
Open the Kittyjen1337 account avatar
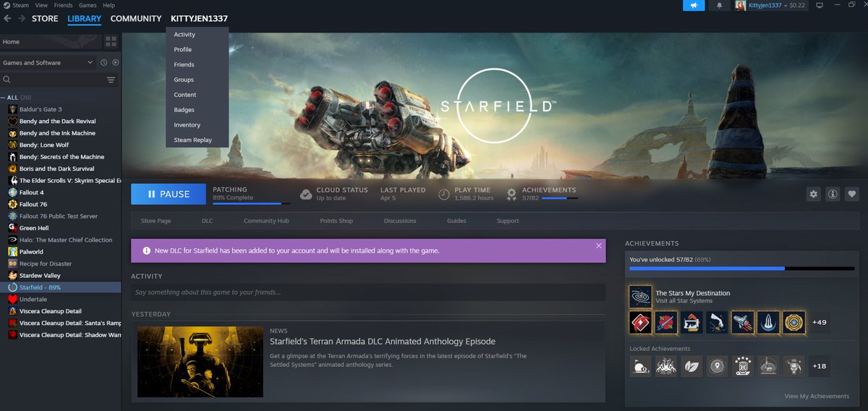point(741,5)
